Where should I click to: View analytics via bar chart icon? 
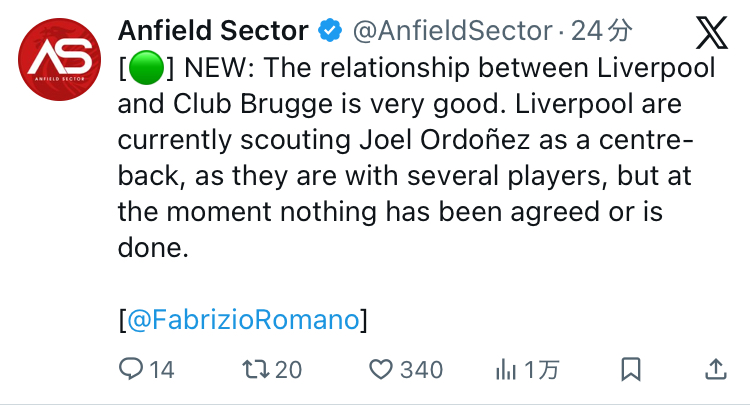505,370
